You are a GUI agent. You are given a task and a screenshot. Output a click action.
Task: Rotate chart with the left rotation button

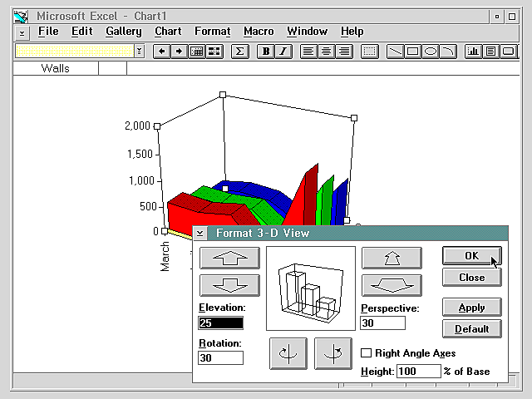pyautogui.click(x=288, y=353)
